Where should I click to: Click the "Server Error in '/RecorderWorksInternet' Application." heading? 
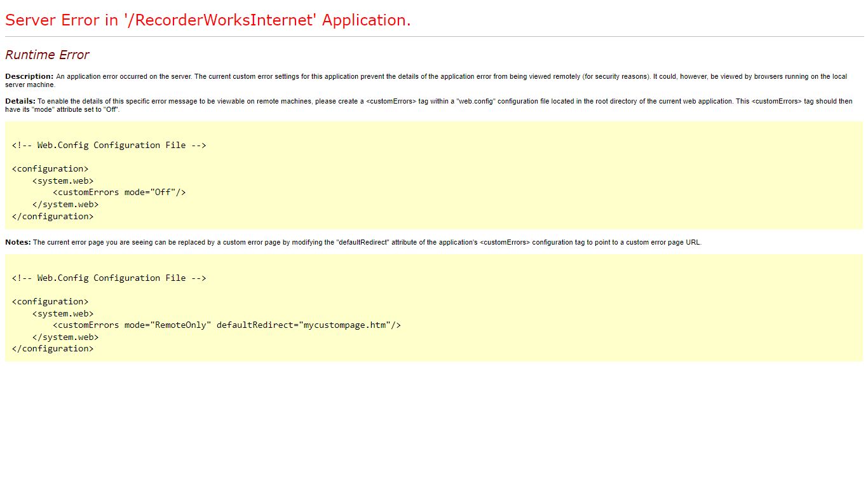208,20
